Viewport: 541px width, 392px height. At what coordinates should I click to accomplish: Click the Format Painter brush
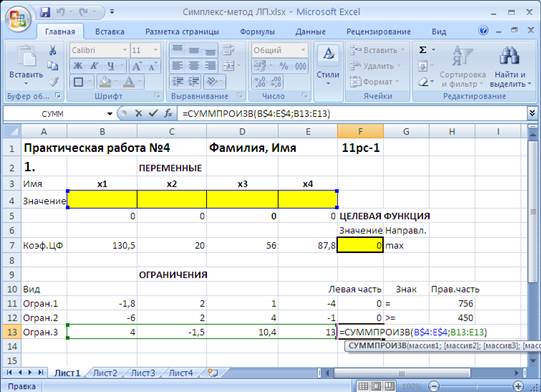click(53, 82)
